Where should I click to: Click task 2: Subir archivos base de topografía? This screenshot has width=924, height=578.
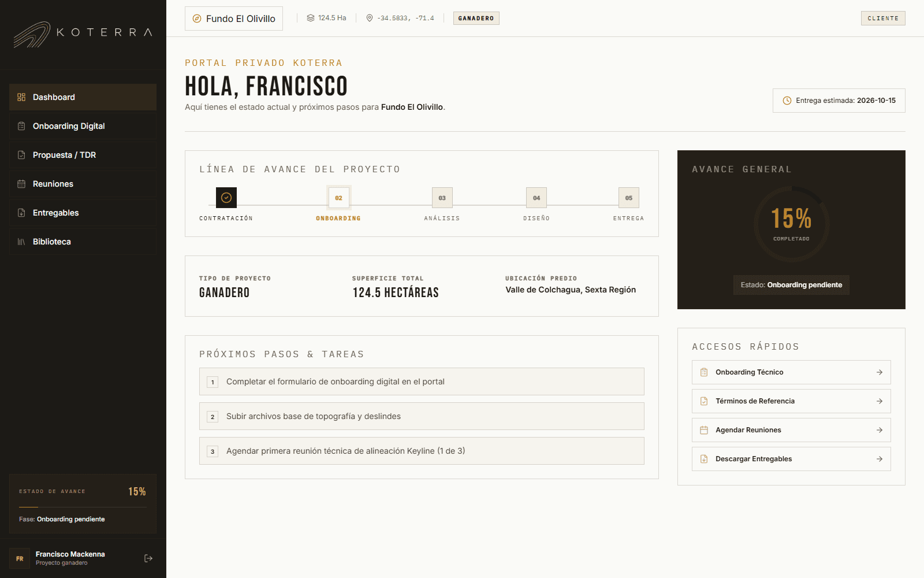pyautogui.click(x=422, y=416)
